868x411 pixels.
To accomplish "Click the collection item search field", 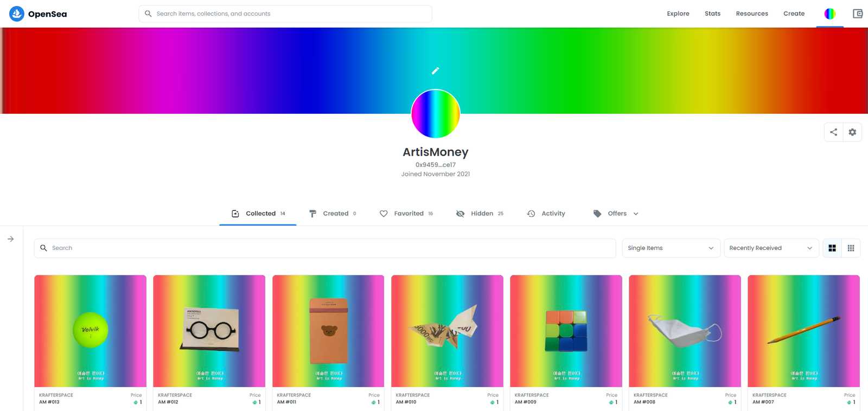I will click(325, 248).
